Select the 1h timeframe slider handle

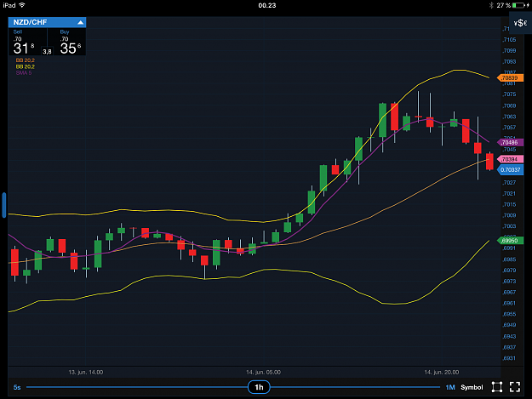pyautogui.click(x=259, y=387)
